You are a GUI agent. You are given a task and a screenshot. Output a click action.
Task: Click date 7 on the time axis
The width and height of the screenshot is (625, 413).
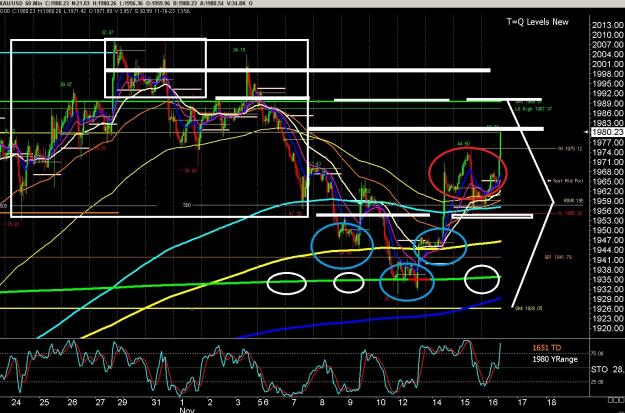294,403
